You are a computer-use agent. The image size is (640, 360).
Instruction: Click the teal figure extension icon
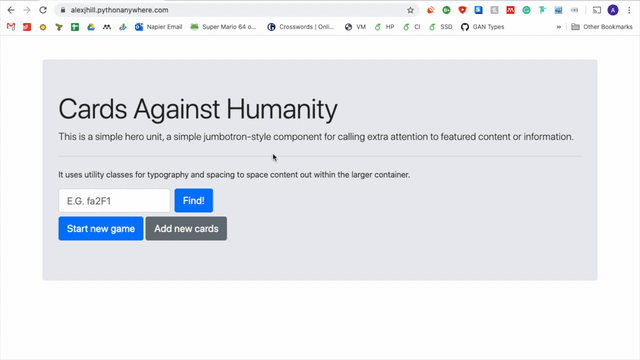pos(542,10)
